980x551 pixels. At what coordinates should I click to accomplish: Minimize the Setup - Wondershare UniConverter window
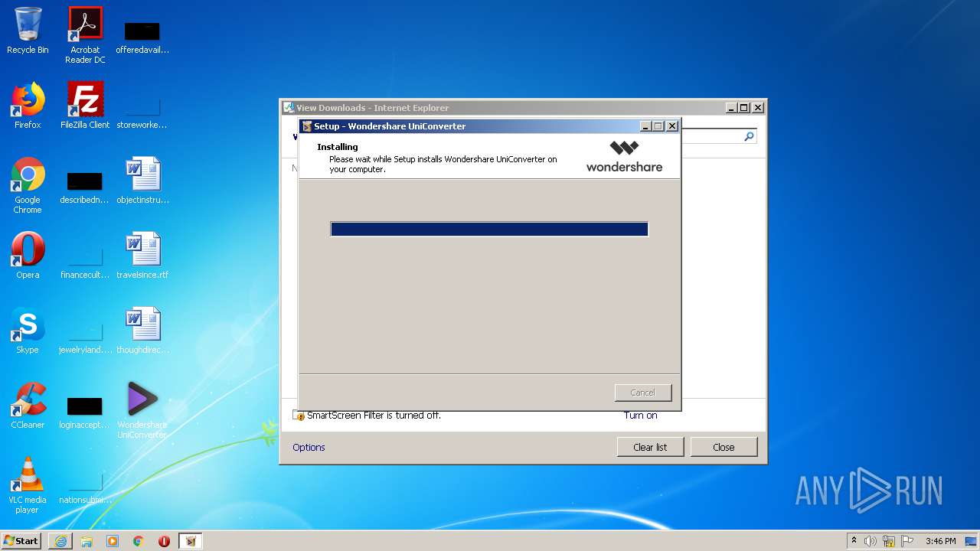click(645, 126)
